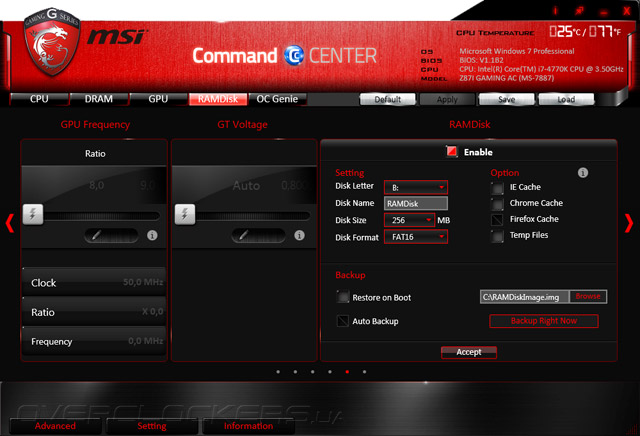Enable the Temp Files option
The image size is (640, 436).
[x=497, y=236]
